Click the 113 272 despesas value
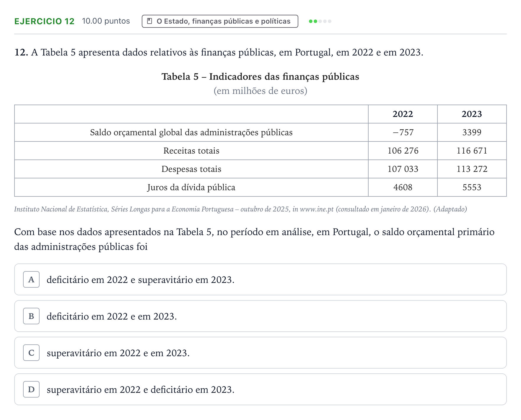 [x=472, y=169]
